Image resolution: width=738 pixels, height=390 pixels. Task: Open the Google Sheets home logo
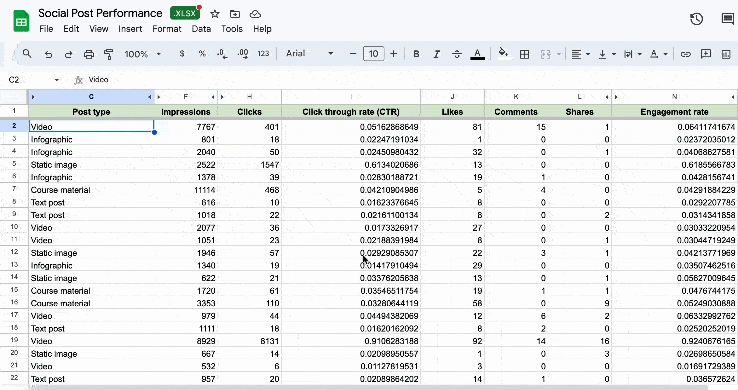click(21, 22)
